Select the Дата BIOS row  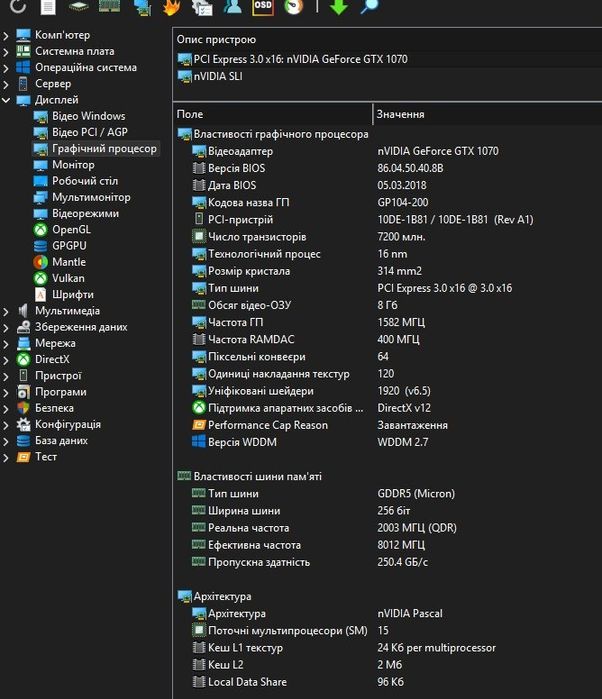point(388,185)
